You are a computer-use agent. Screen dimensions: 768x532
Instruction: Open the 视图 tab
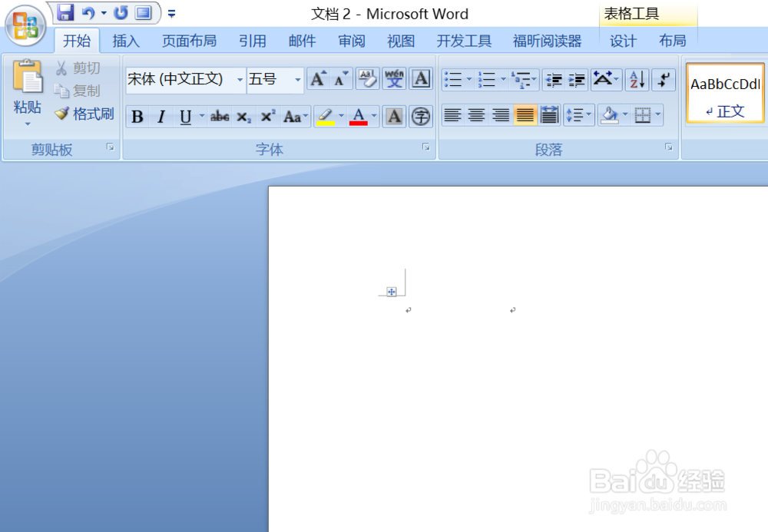pyautogui.click(x=401, y=41)
